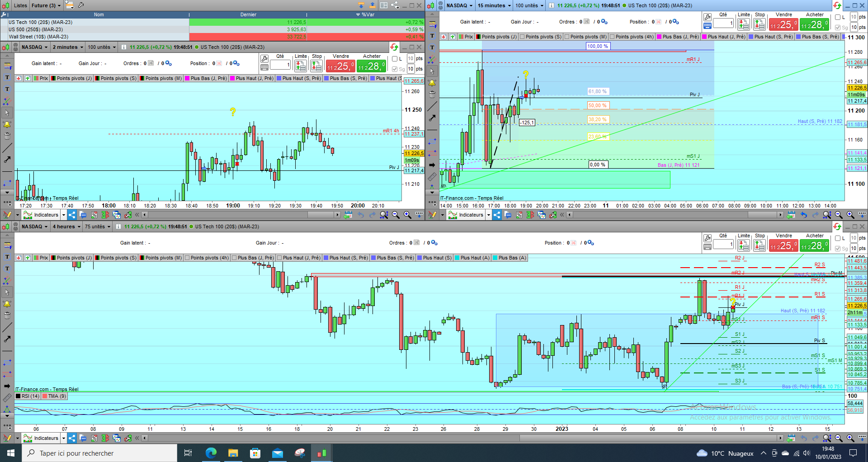Click Vendre button in 15 minutes chart
This screenshot has width=868, height=462.
(783, 24)
